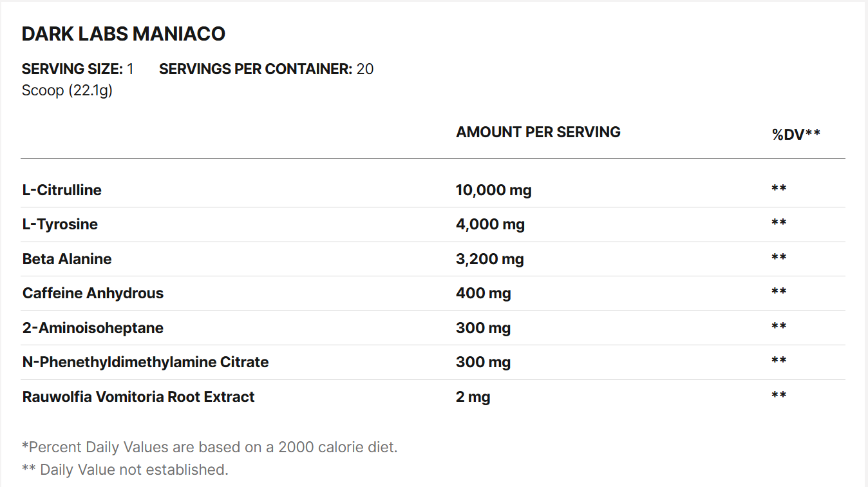Viewport: 868px width, 487px height.
Task: Select the Beta Alanine ingredient name
Action: coord(67,259)
